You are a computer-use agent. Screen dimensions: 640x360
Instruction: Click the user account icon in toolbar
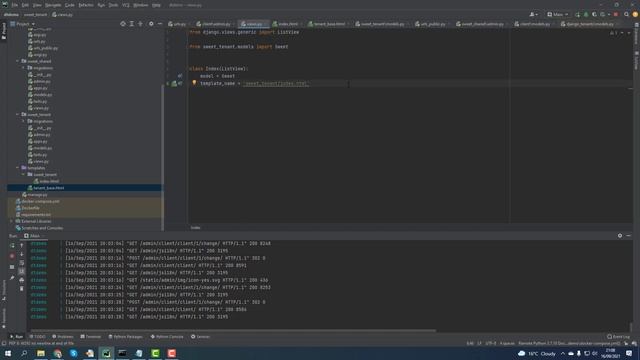click(533, 14)
